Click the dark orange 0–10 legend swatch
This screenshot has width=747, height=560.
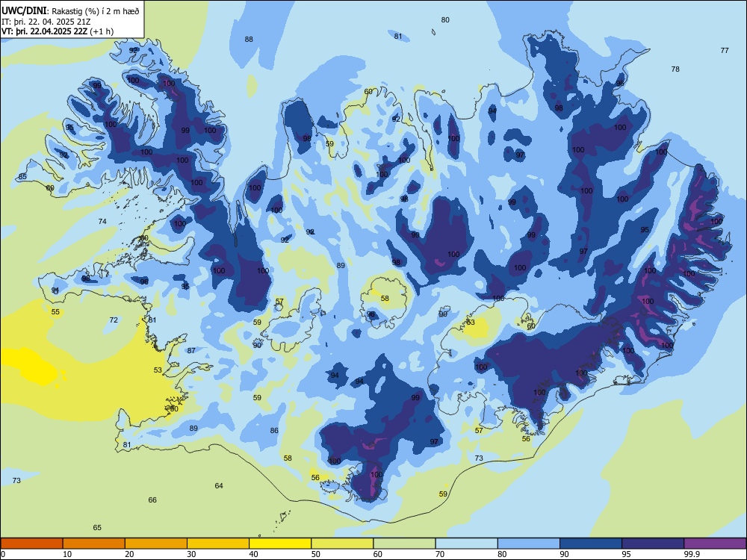31,544
